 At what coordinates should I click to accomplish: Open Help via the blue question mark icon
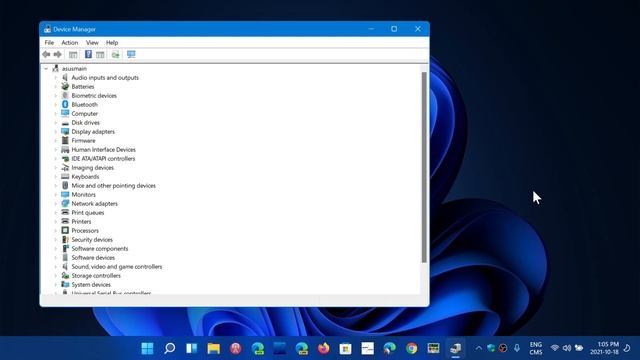pos(88,54)
